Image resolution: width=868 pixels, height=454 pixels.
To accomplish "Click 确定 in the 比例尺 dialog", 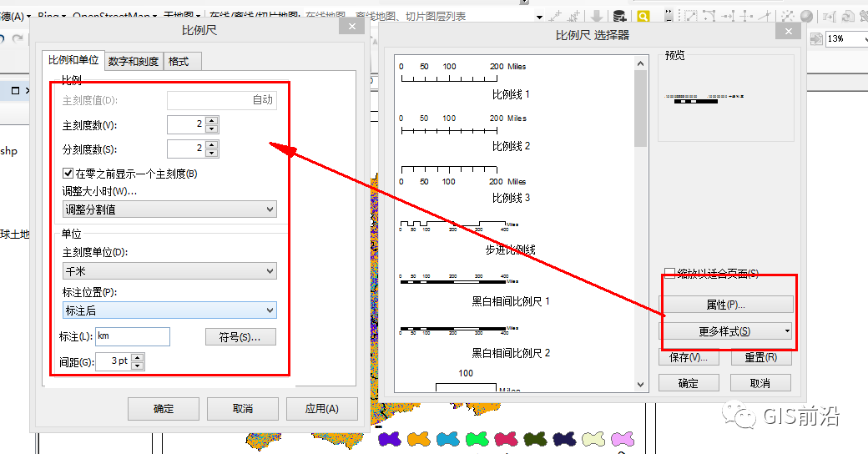I will tap(164, 409).
